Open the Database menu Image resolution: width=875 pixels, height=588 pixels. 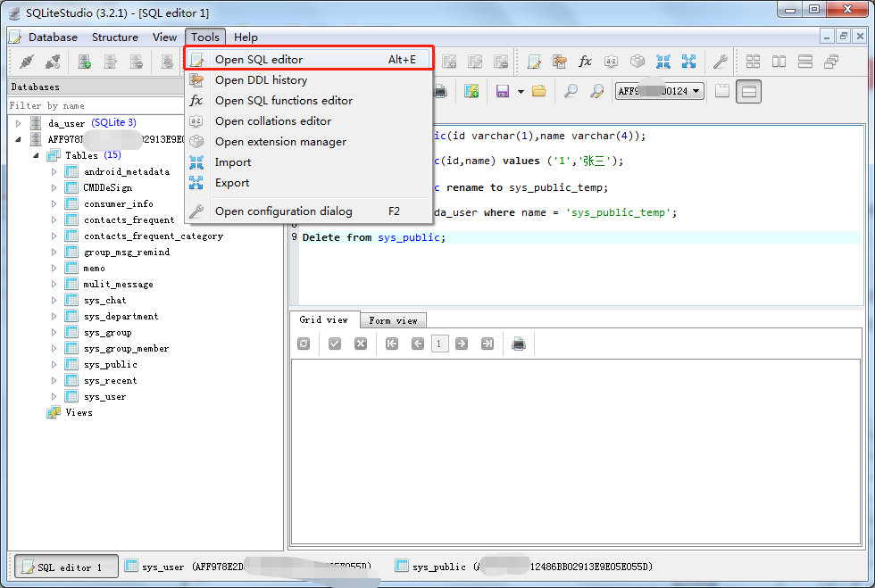[x=53, y=37]
